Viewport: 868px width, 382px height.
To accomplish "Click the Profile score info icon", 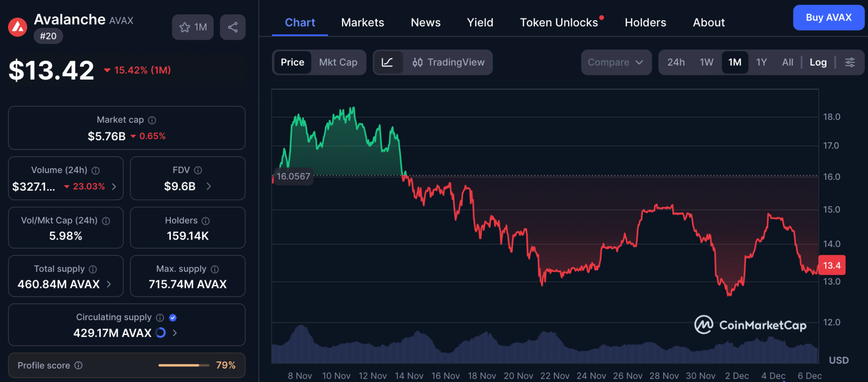I will (x=78, y=365).
